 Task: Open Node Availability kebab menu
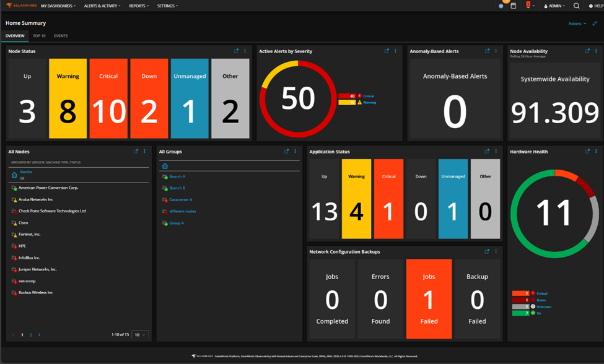point(596,51)
